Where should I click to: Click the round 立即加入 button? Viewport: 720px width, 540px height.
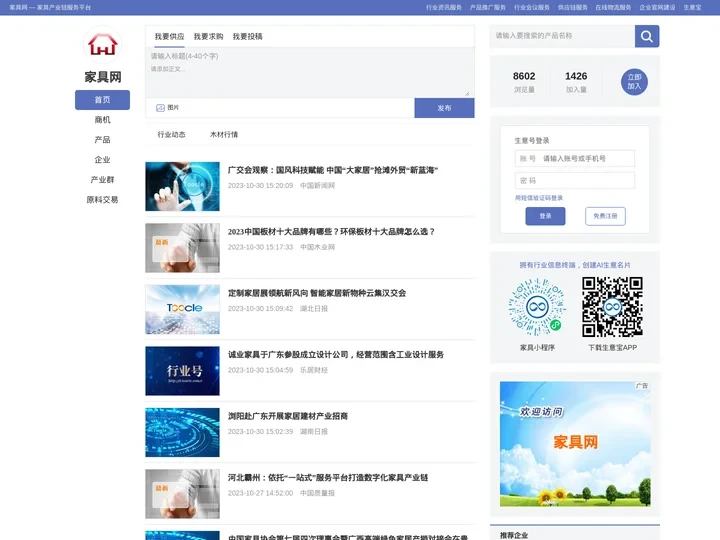[634, 82]
